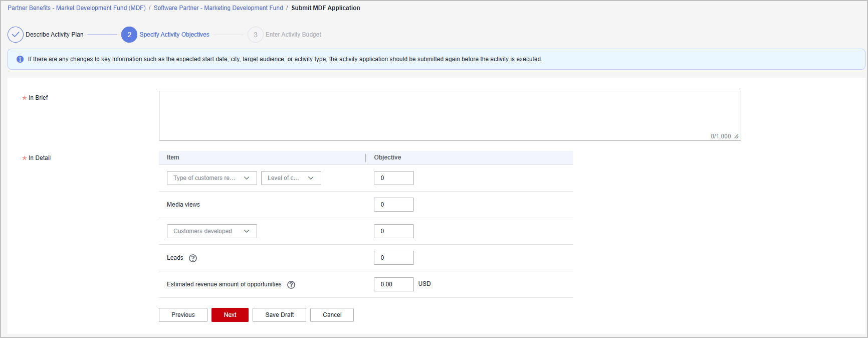Image resolution: width=868 pixels, height=338 pixels.
Task: Open Partner Benefits - Market Development Fund breadcrumb
Action: click(x=76, y=8)
